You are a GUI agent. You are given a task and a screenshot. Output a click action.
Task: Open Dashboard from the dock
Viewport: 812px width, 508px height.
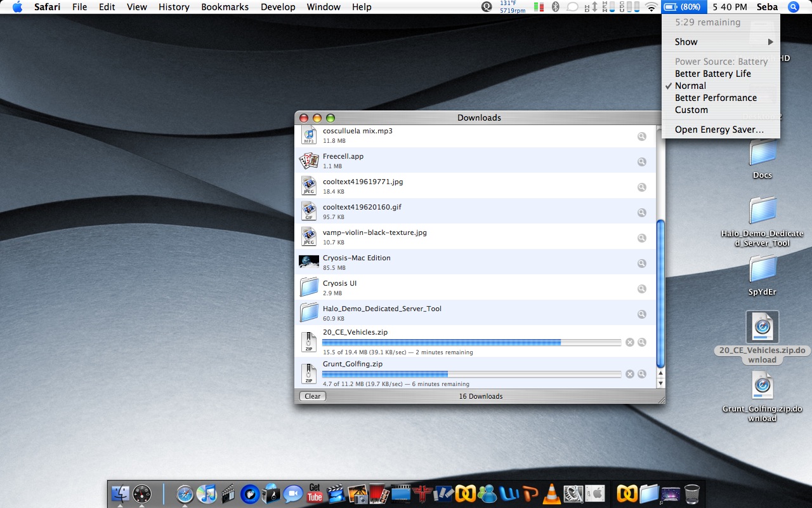pyautogui.click(x=141, y=493)
